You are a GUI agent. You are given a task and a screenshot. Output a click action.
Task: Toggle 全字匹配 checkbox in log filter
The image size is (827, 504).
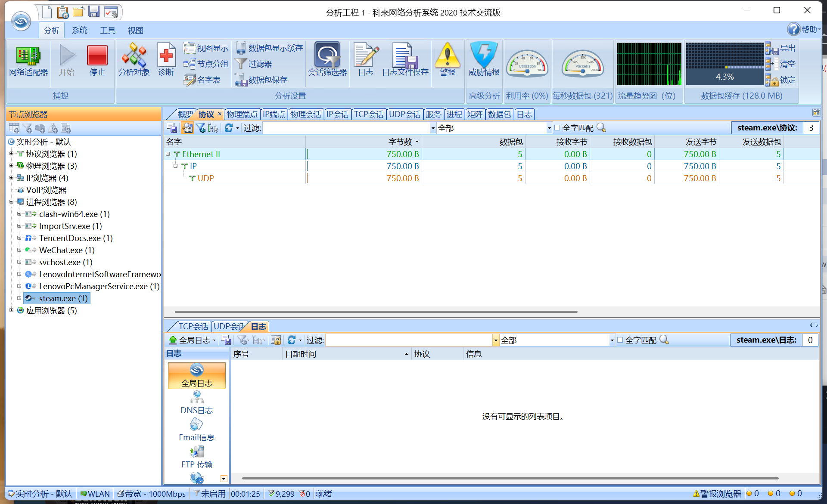click(x=620, y=340)
